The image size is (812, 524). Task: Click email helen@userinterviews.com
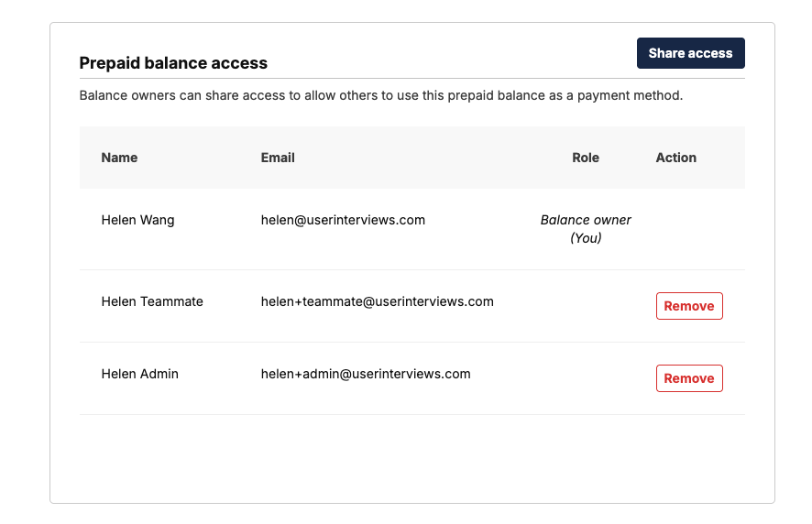point(343,220)
